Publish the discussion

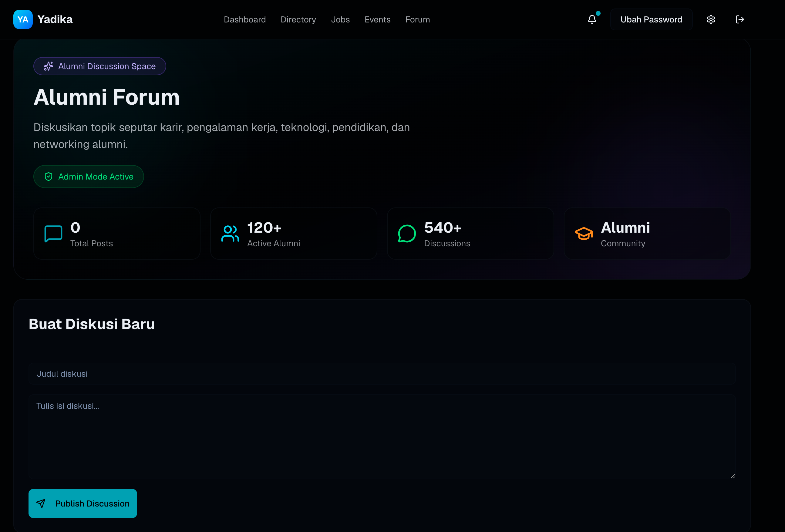point(83,503)
